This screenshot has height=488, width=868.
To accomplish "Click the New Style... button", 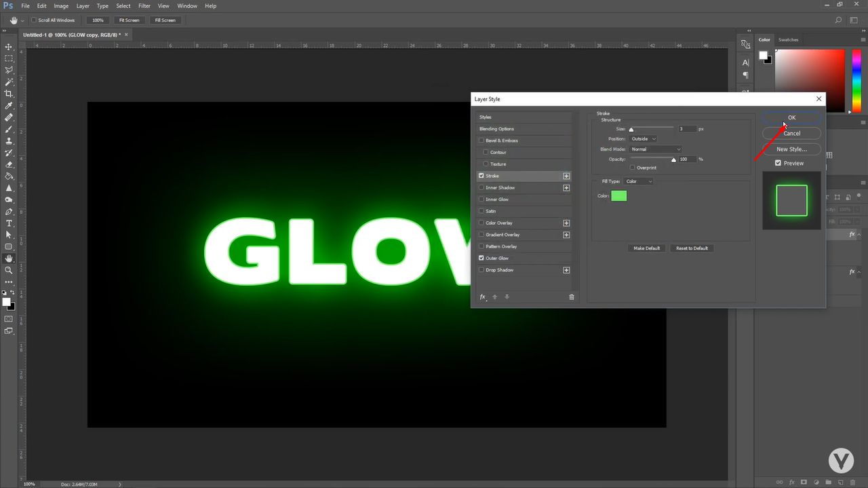I will coord(791,149).
